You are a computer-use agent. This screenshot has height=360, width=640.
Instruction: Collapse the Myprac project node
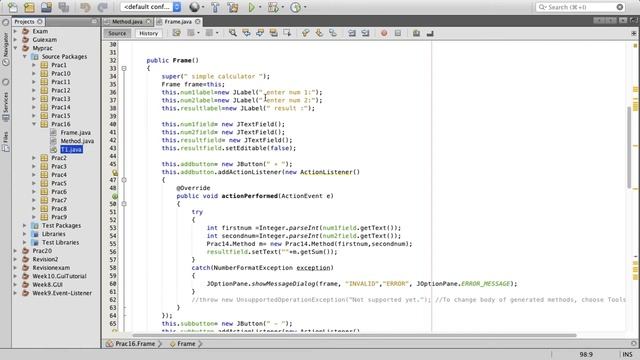click(16, 48)
